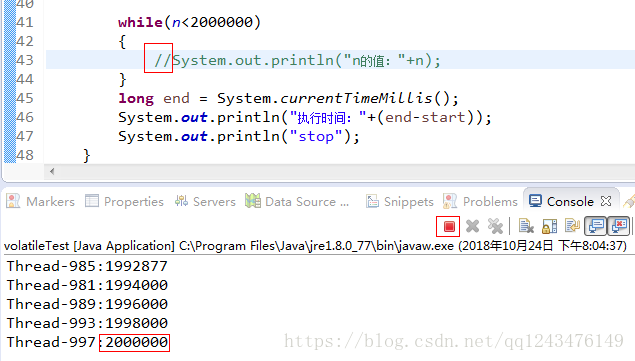
Task: Open the Problems tab
Action: (x=480, y=201)
